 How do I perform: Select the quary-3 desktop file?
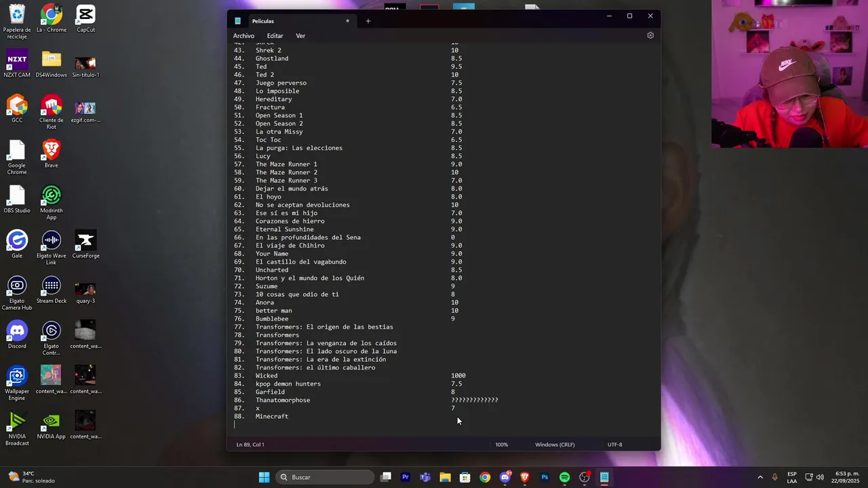click(85, 293)
